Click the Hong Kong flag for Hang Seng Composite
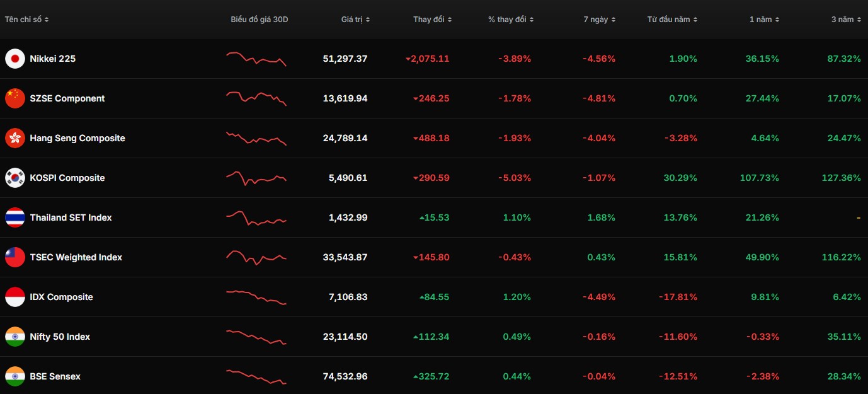 [15, 138]
